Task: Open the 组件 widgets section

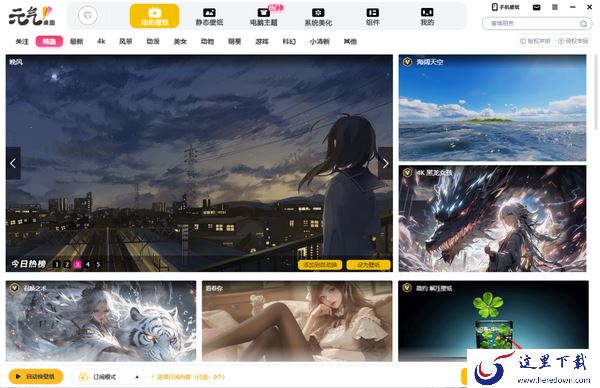Action: (372, 17)
